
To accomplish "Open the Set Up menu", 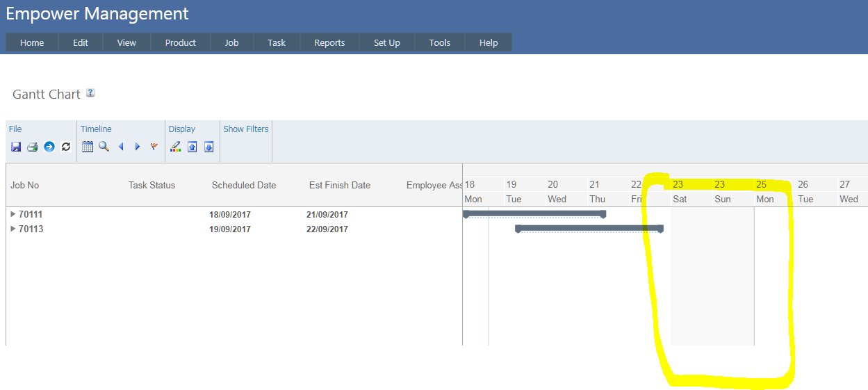I will click(x=386, y=42).
